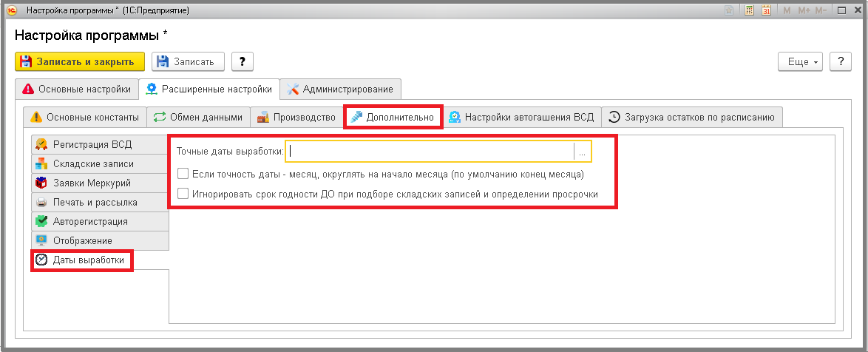Screen dimensions: 868x352
Task: Select the Печать и рассылка side tab
Action: point(100,203)
